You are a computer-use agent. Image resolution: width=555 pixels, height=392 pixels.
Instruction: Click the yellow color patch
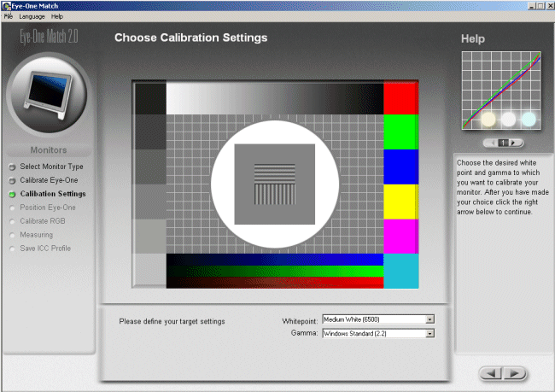click(x=400, y=202)
